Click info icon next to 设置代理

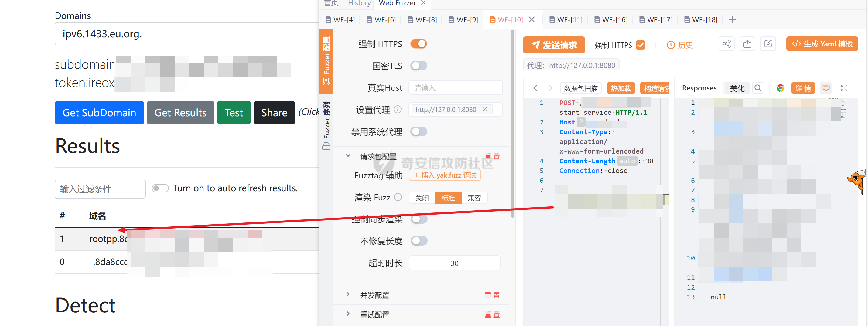point(398,110)
